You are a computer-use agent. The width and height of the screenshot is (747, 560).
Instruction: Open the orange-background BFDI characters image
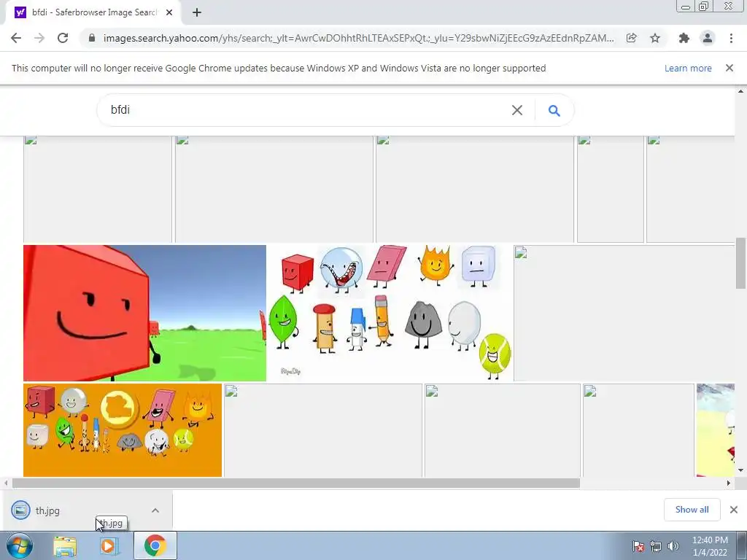(x=123, y=430)
